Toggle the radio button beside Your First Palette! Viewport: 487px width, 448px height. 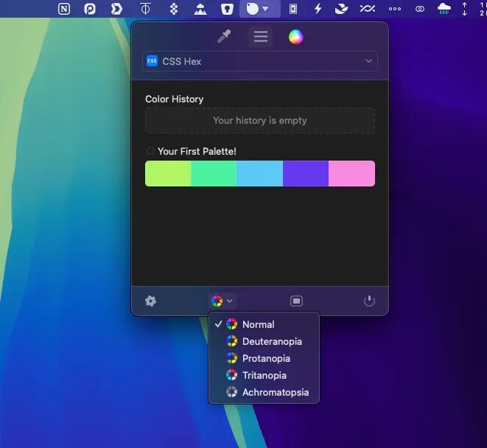[x=150, y=151]
